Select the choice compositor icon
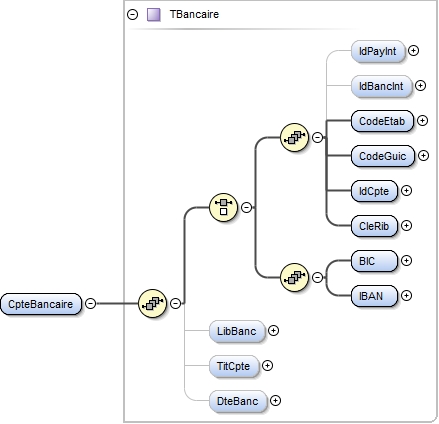The width and height of the screenshot is (439, 424). tap(223, 207)
